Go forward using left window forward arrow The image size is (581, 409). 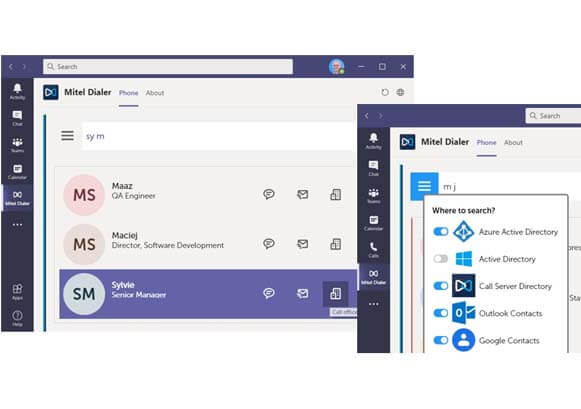[24, 67]
